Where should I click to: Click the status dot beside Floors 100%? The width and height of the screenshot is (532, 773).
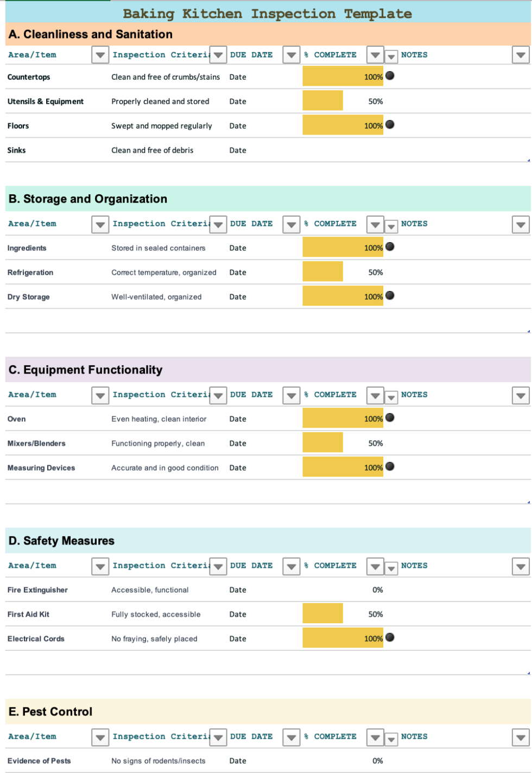390,125
